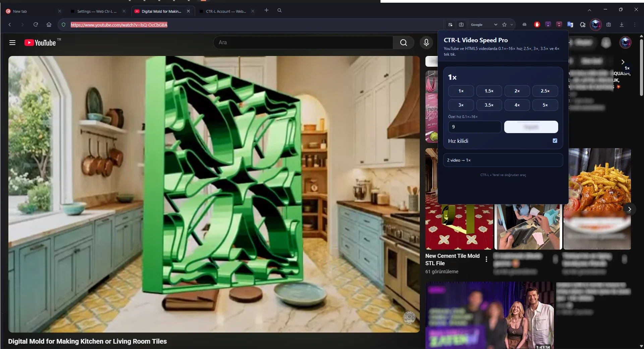Set speed to 4x preset

517,105
